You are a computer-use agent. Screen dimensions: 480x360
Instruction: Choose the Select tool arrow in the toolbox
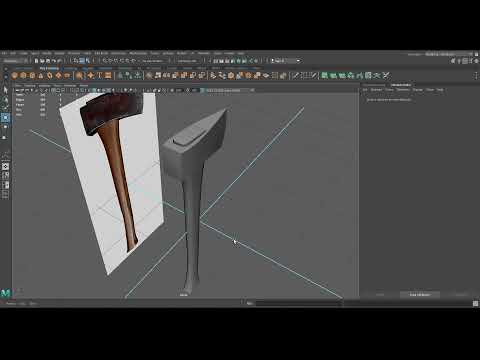click(x=5, y=90)
